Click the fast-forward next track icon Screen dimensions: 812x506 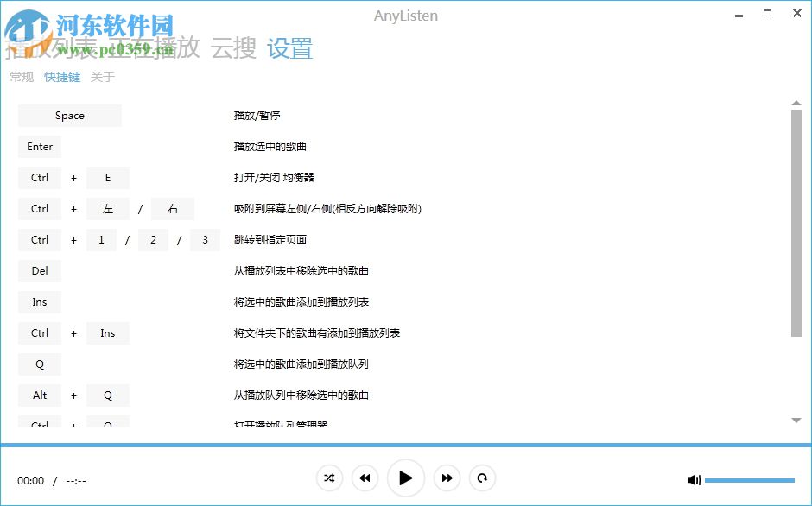[447, 478]
